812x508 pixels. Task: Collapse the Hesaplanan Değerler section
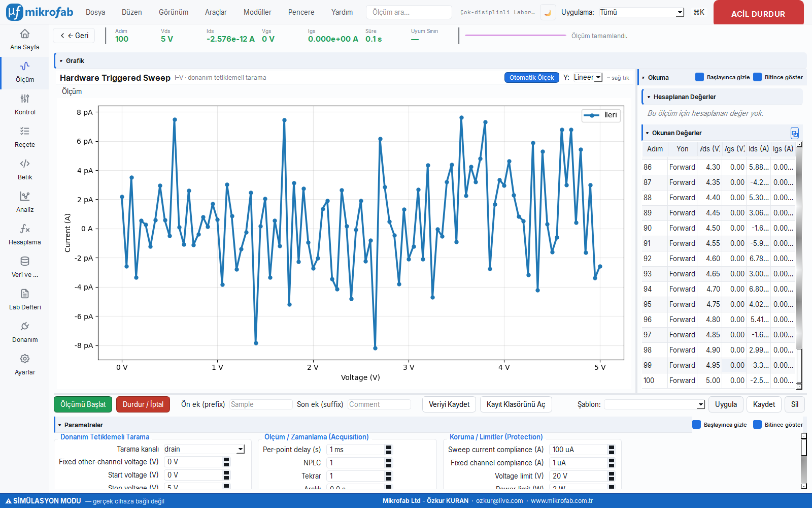click(649, 97)
